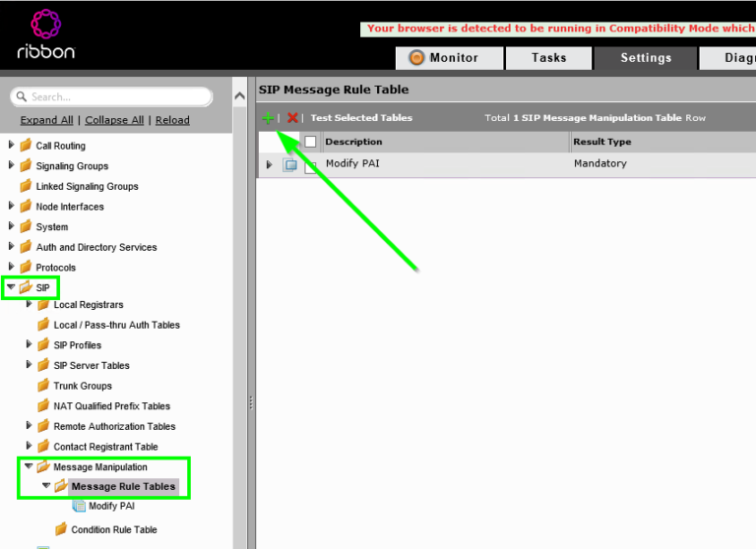The image size is (756, 549).
Task: Click the green plus add table icon
Action: [x=268, y=118]
